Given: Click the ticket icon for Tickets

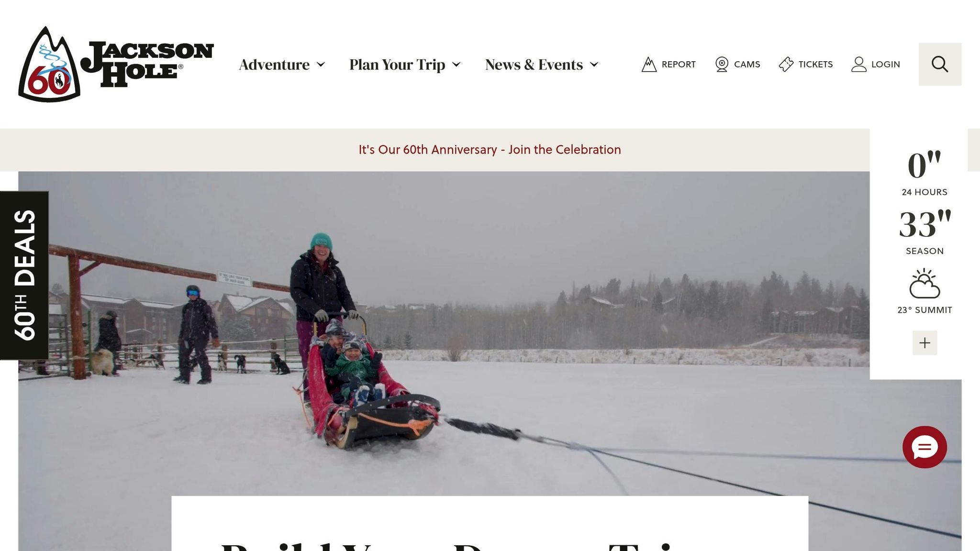Looking at the screenshot, I should tap(786, 64).
